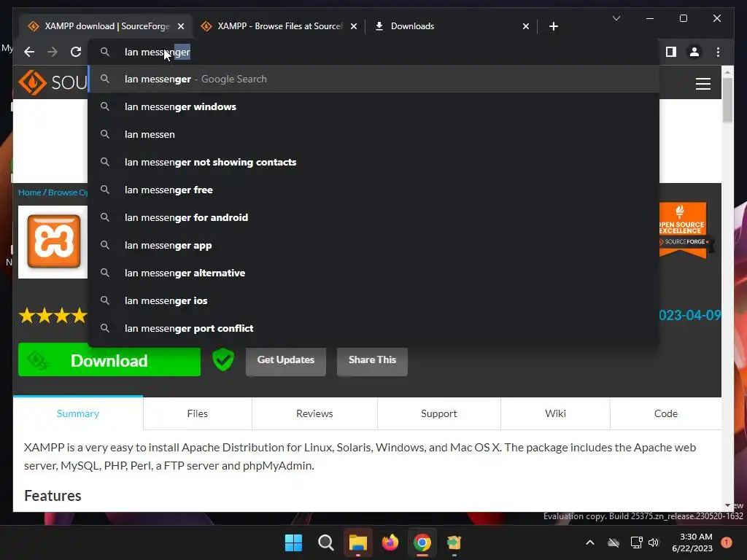The width and height of the screenshot is (747, 560).
Task: Click the SourceForge logo
Action: [53, 83]
